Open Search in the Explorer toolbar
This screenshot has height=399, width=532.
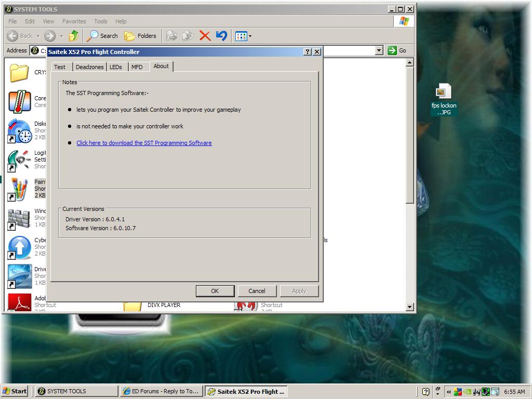(x=102, y=36)
